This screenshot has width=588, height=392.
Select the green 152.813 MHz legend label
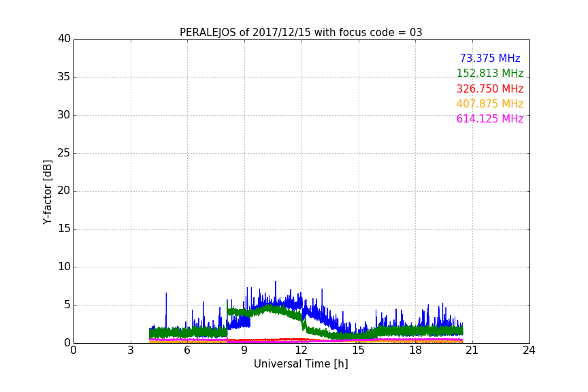tap(490, 73)
